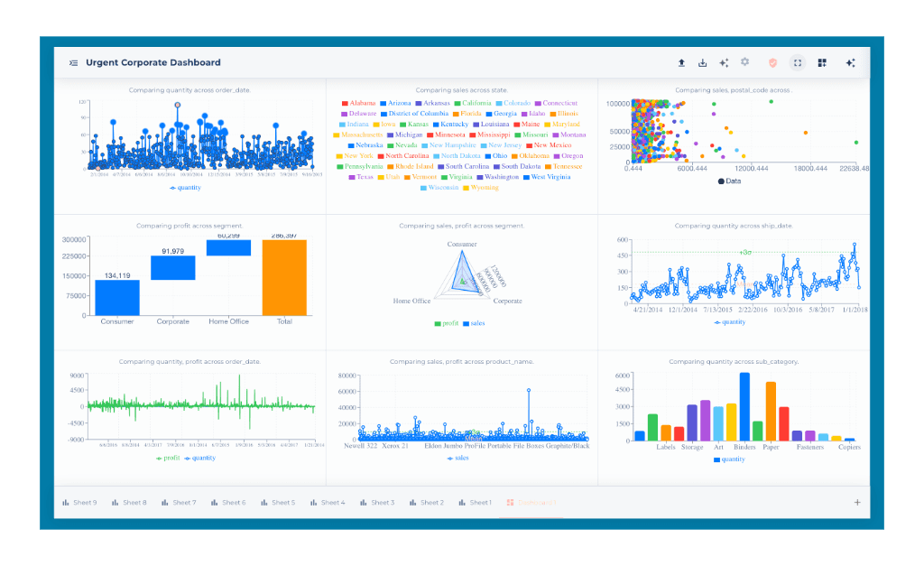Select the Dashboard 1 tab
Screen dimensions: 924x566
tap(531, 502)
